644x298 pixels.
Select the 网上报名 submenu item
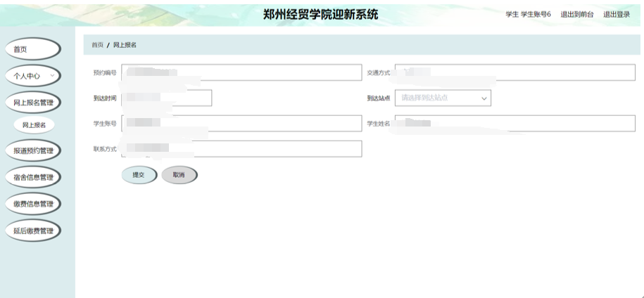click(x=34, y=125)
